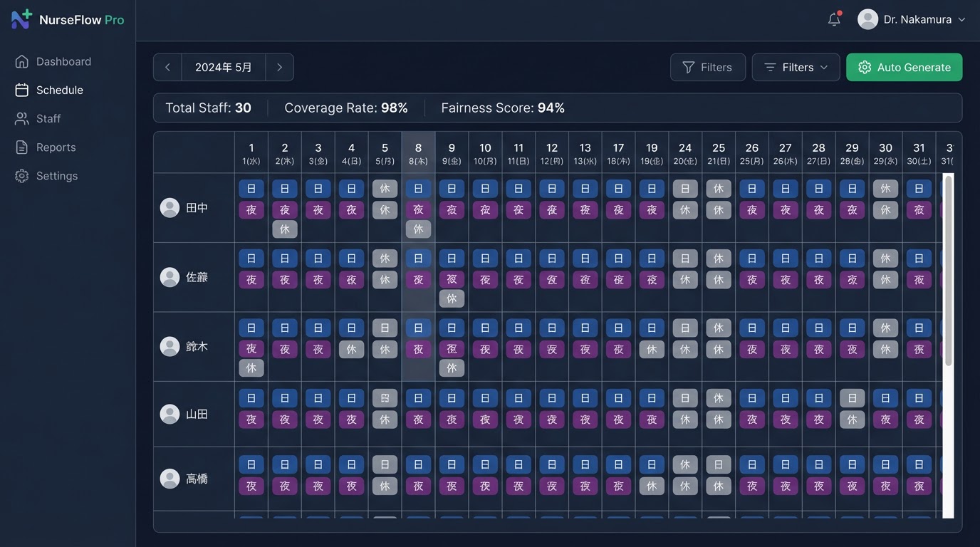Click the Reports document icon

22,147
